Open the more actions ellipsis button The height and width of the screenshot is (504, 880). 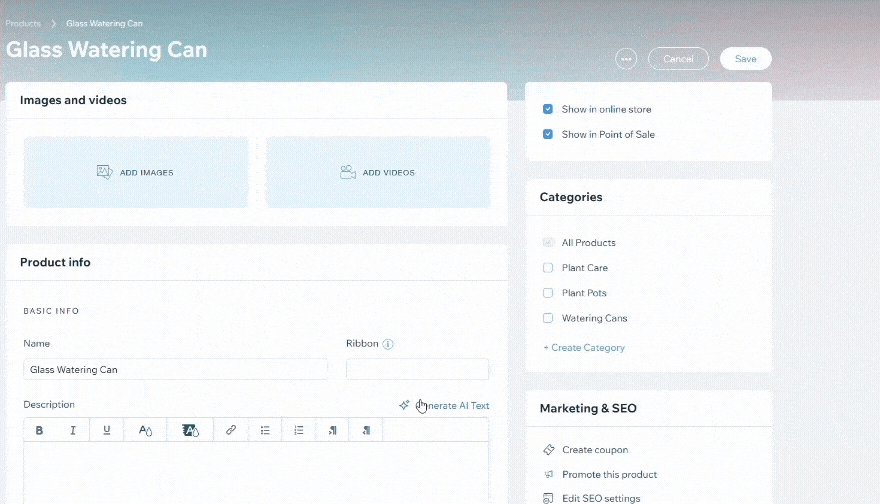click(x=627, y=59)
